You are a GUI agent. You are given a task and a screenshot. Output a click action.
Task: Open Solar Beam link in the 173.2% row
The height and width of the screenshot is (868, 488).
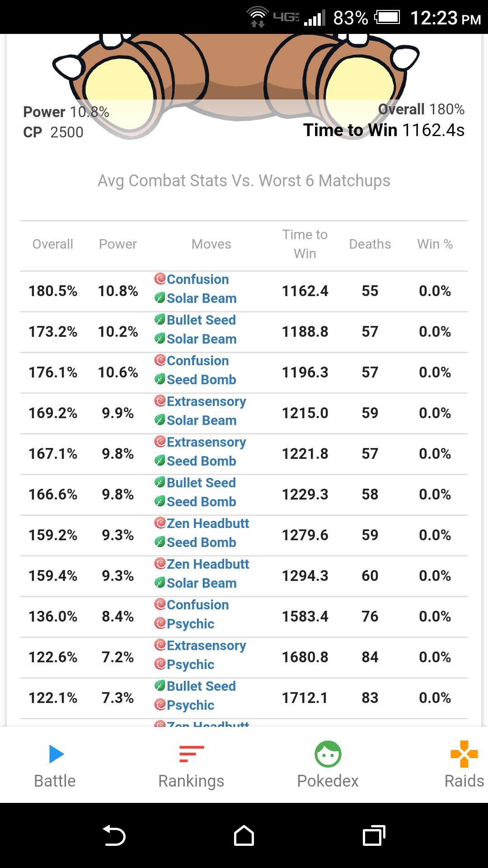click(202, 339)
